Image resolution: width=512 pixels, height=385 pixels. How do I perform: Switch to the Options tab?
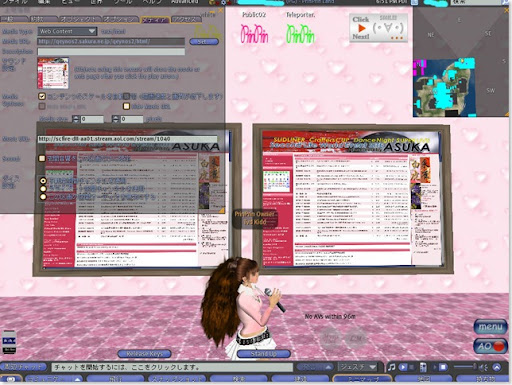pos(120,19)
